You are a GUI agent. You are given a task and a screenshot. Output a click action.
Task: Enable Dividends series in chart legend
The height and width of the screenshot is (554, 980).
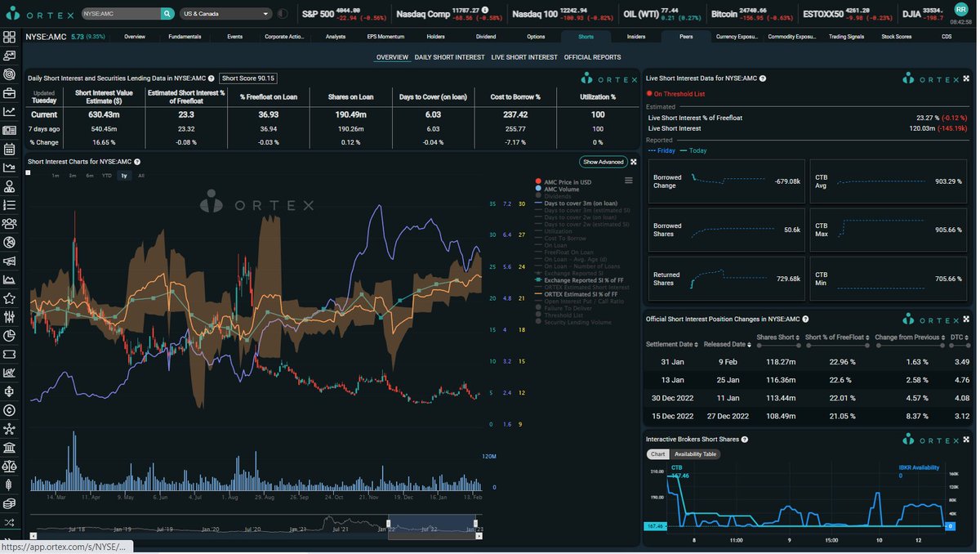click(x=556, y=195)
